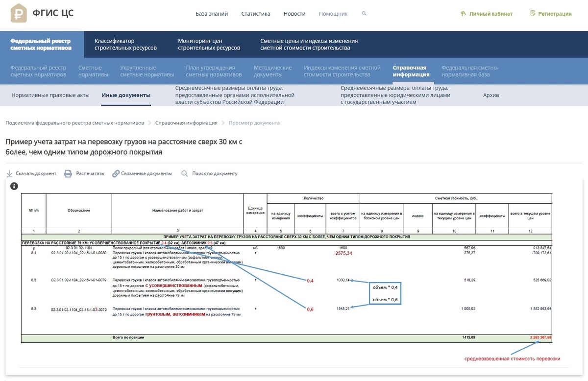Click the document title about перевозку грузов
The image size is (588, 381).
[x=124, y=147]
